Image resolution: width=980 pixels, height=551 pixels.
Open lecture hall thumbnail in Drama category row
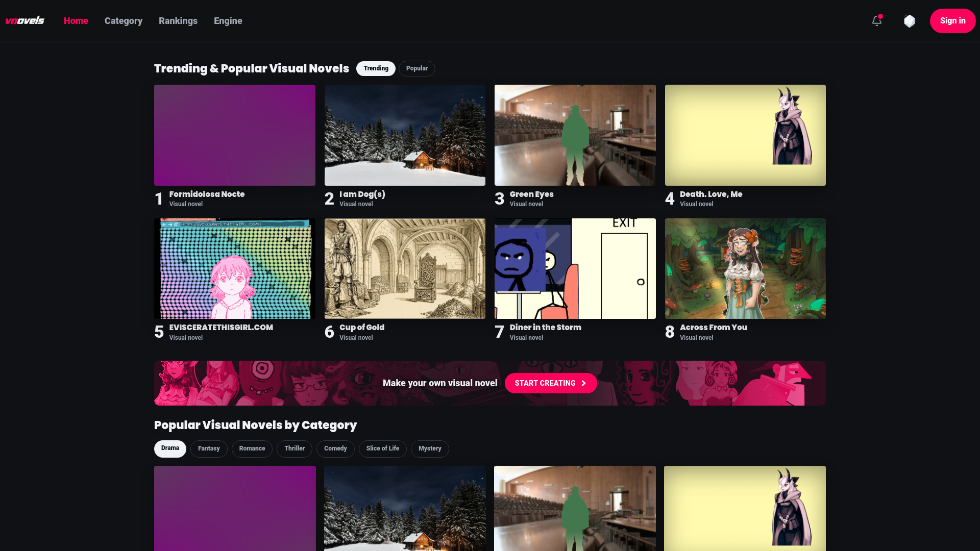[575, 508]
